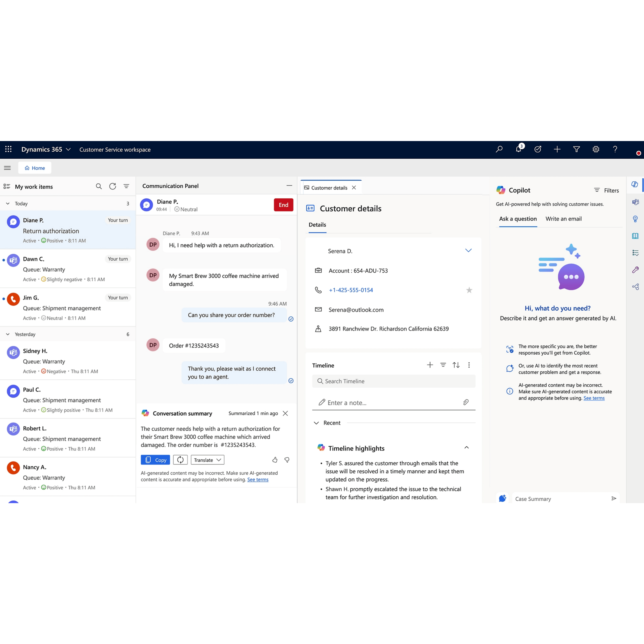This screenshot has width=644, height=644.
Task: Click into Search Timeline field
Action: click(394, 381)
